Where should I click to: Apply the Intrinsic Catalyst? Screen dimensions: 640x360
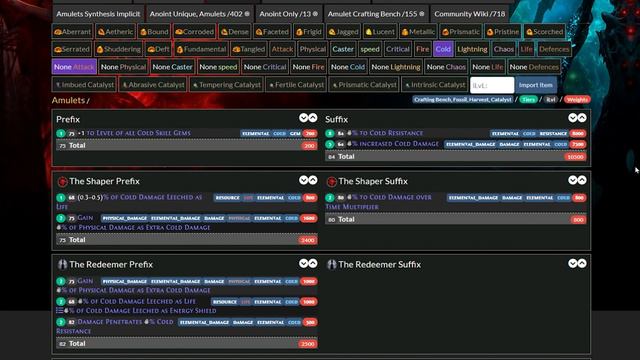point(434,85)
